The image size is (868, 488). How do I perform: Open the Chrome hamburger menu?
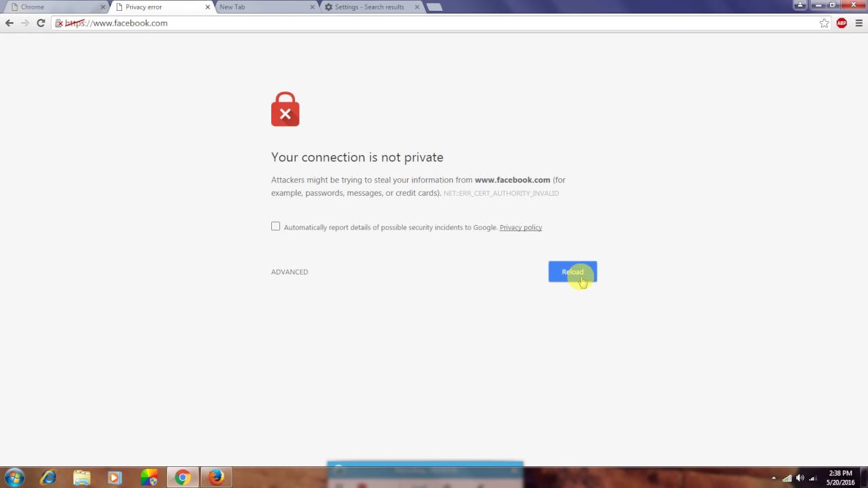tap(859, 23)
